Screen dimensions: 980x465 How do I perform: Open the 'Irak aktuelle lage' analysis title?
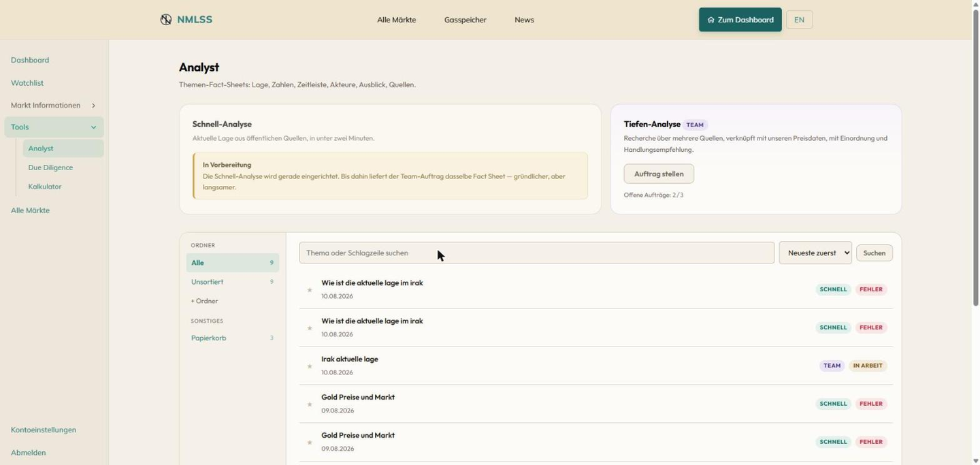350,359
